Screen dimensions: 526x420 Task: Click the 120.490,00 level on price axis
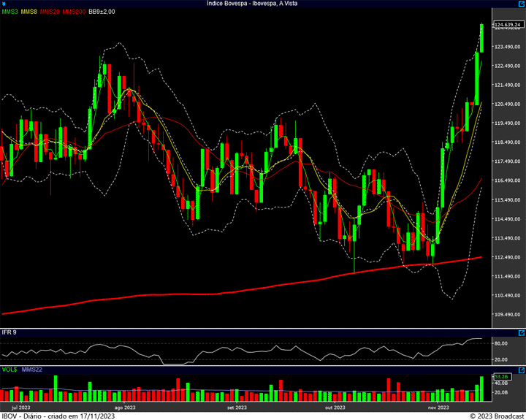point(507,104)
